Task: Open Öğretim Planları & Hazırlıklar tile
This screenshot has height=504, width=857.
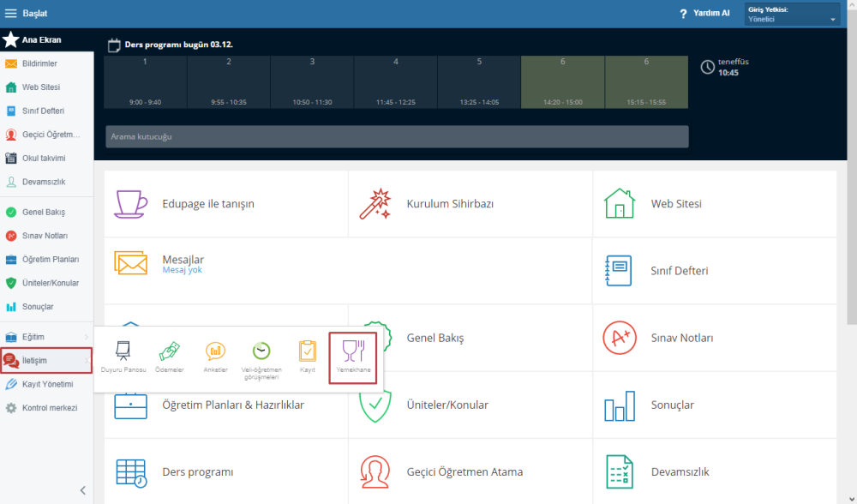Action: coord(225,405)
